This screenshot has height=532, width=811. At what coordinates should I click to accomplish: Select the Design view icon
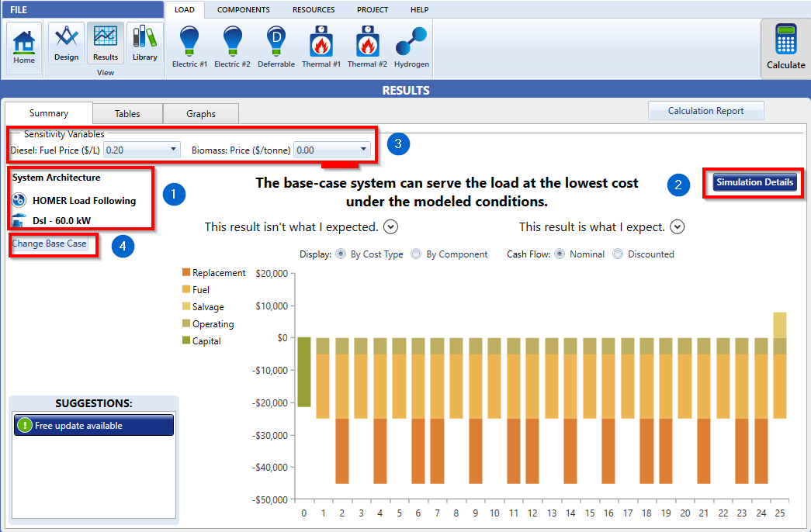point(66,45)
